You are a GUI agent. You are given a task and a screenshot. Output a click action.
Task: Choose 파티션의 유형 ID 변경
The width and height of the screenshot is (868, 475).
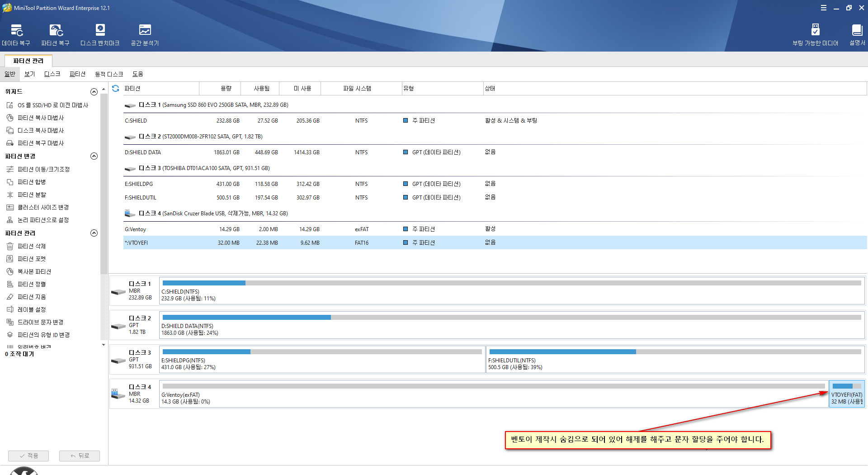(38, 335)
